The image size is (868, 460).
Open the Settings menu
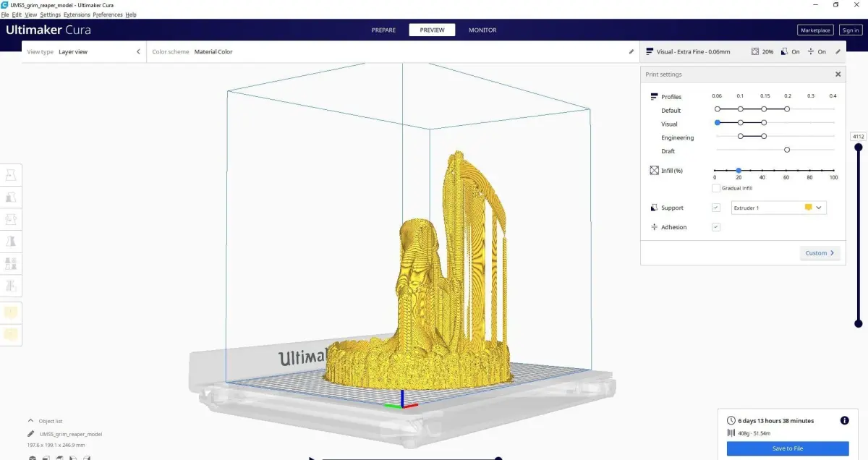click(x=51, y=14)
